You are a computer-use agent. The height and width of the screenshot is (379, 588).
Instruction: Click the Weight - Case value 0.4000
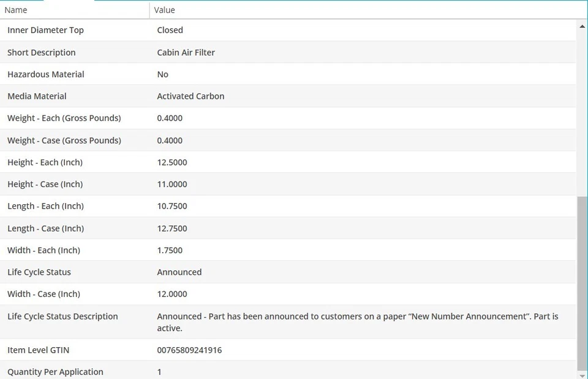(170, 140)
